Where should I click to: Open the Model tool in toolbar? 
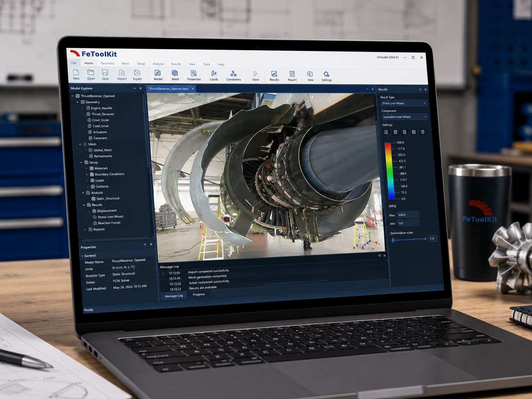[x=158, y=75]
